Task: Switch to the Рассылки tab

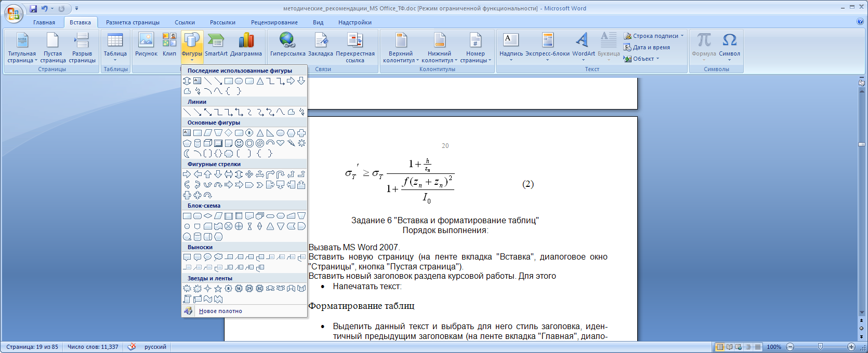Action: coord(222,22)
